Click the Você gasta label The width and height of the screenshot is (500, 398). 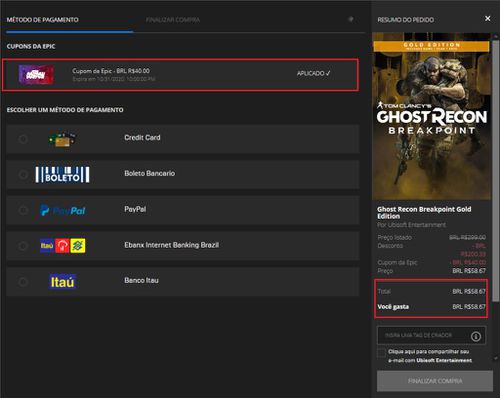coord(393,307)
